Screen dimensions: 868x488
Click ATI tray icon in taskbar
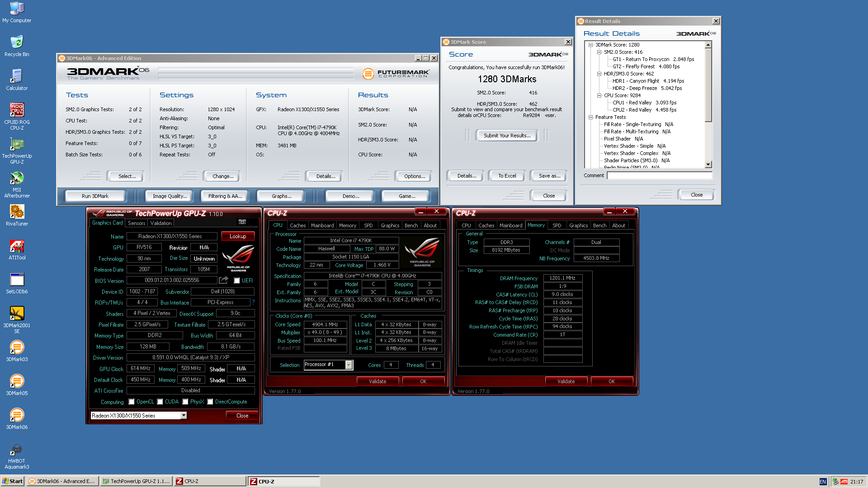click(x=844, y=482)
